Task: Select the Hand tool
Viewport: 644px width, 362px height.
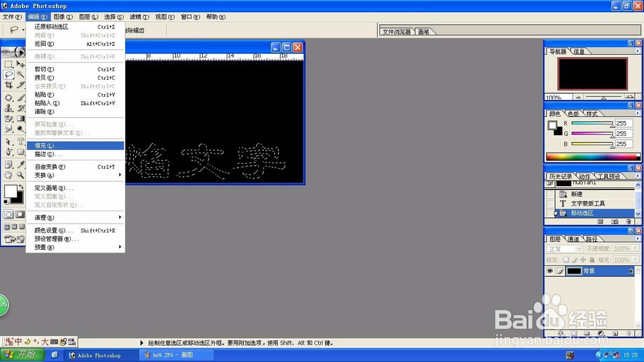Action: (x=8, y=175)
